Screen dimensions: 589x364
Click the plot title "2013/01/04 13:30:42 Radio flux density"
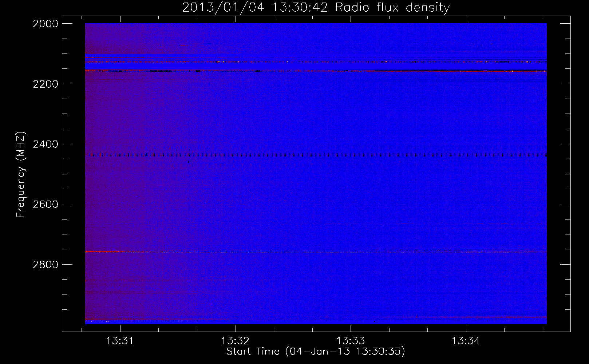[x=316, y=7]
